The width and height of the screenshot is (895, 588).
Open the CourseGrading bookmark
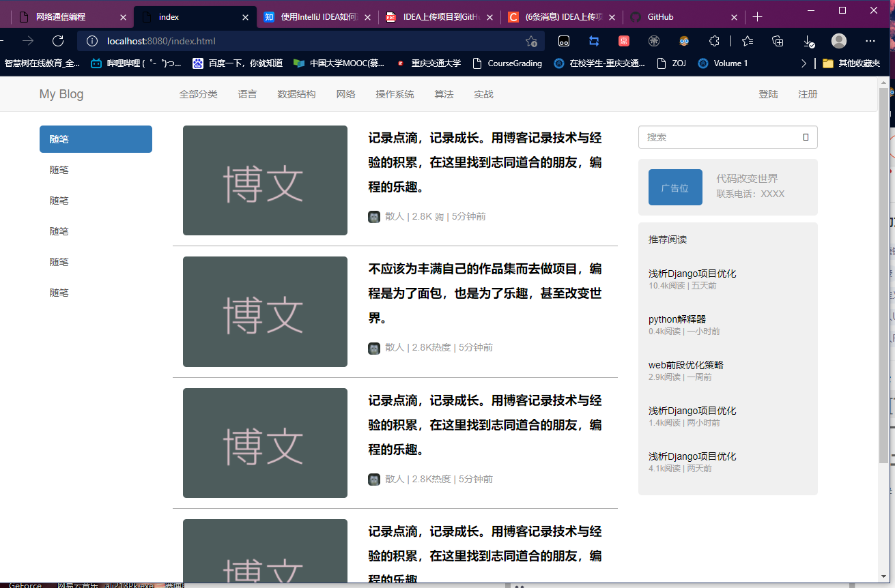[x=507, y=63]
